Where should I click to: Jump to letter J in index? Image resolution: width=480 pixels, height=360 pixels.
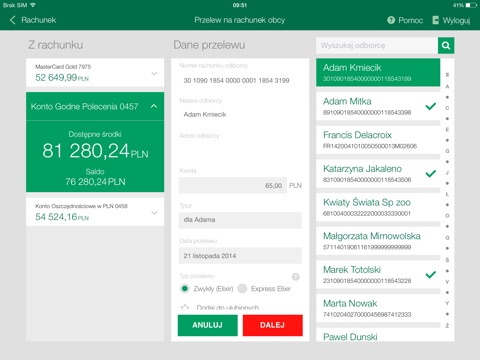447,173
